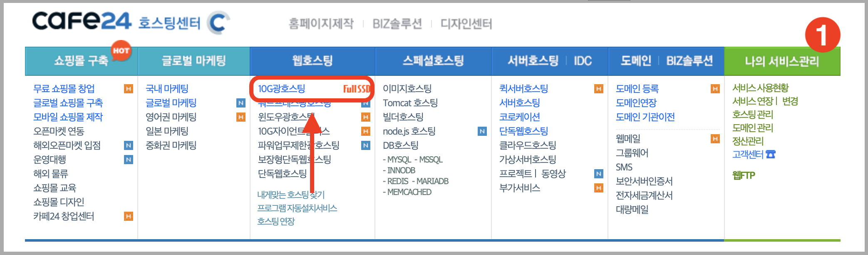The image size is (868, 255).
Task: Select the MARIADB database link
Action: pyautogui.click(x=432, y=181)
